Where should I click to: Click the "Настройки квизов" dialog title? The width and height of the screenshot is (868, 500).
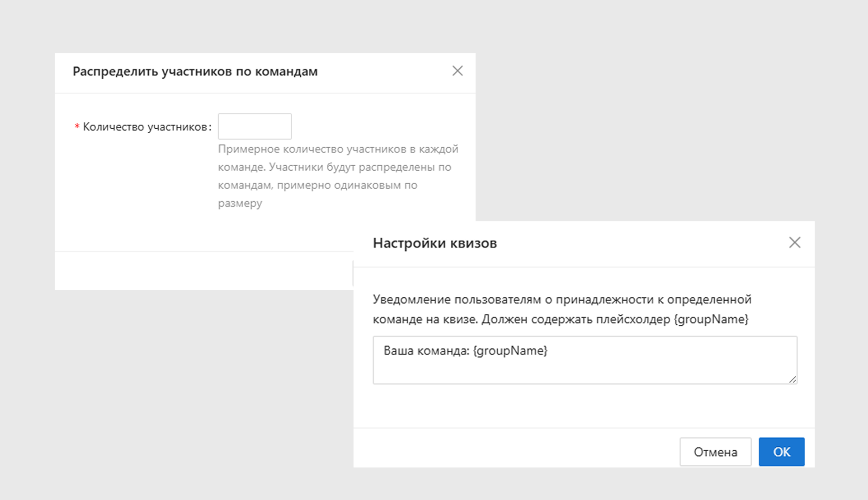click(x=434, y=243)
